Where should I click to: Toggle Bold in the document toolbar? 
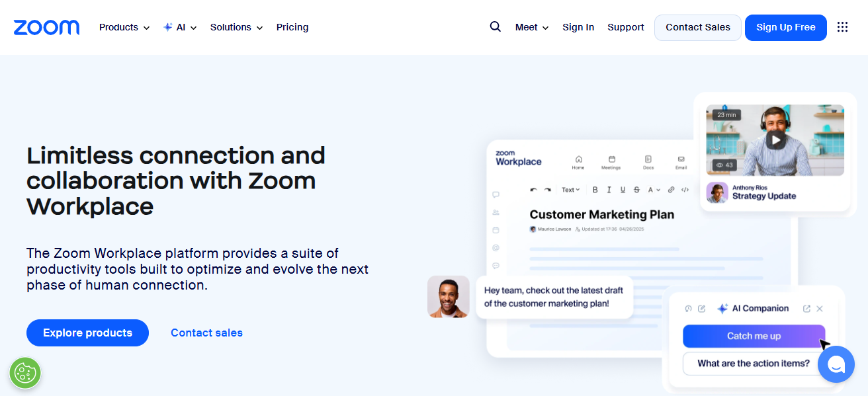[x=595, y=190]
